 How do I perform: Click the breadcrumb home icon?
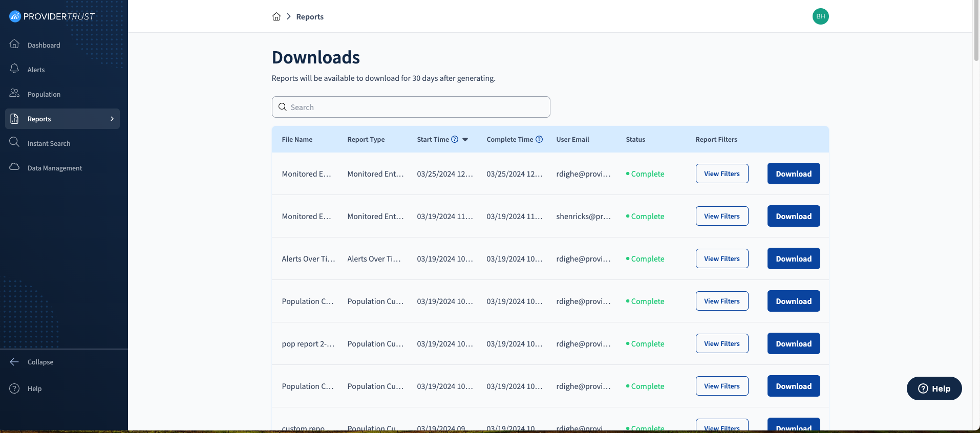coord(276,16)
